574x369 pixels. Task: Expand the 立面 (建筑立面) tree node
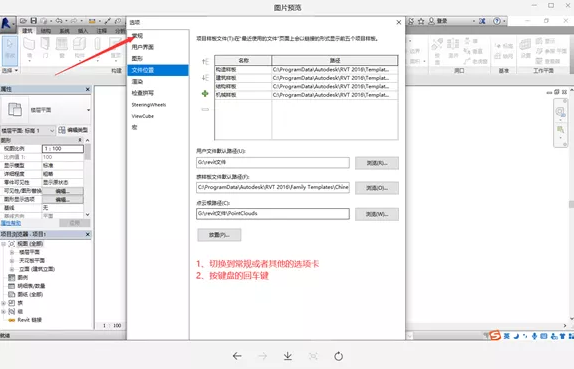pos(12,269)
